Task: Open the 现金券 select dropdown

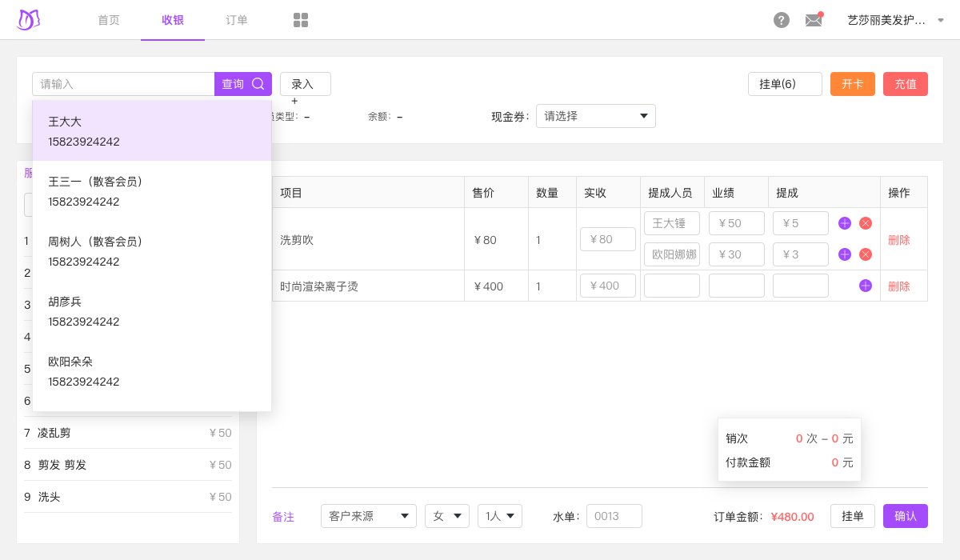Action: coord(595,116)
